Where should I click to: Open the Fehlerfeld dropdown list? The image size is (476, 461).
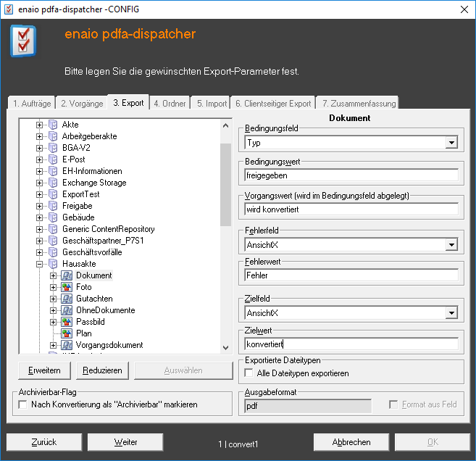tap(451, 245)
